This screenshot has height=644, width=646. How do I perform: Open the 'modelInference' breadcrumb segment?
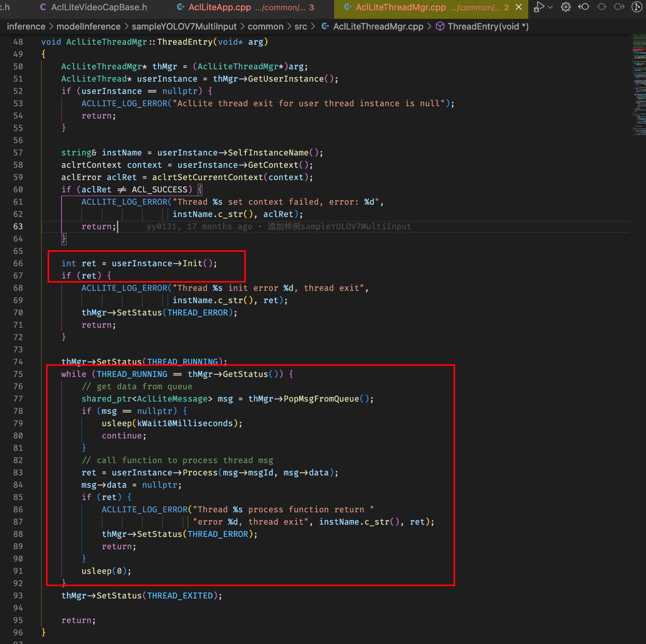89,27
